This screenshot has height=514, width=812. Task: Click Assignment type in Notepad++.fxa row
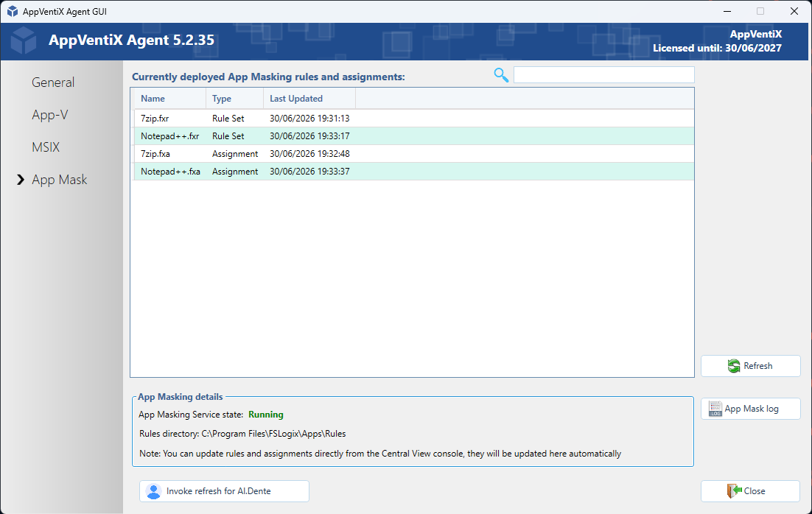point(234,172)
